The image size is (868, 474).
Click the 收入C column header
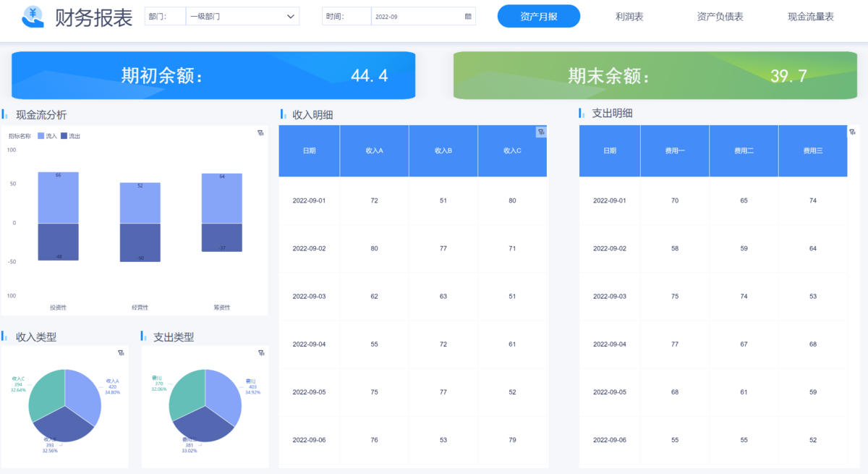pos(512,151)
